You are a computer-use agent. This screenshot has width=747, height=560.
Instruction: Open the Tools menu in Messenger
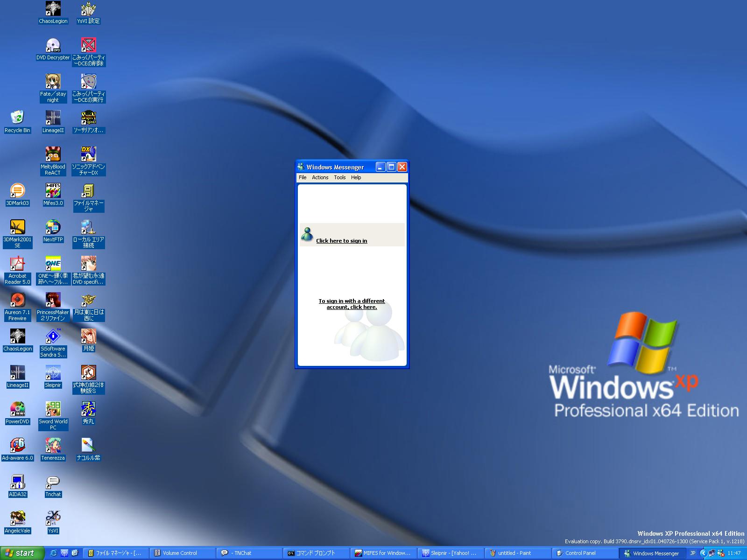coord(339,177)
